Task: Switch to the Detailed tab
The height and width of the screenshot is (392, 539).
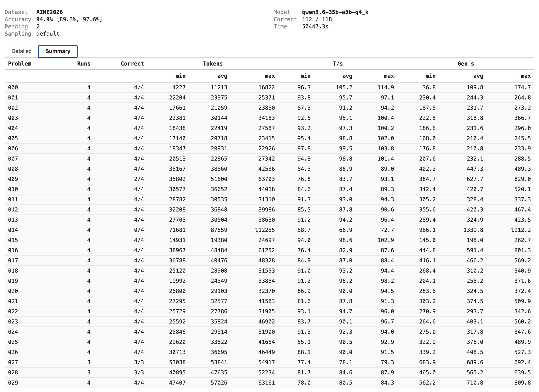Action: point(21,51)
